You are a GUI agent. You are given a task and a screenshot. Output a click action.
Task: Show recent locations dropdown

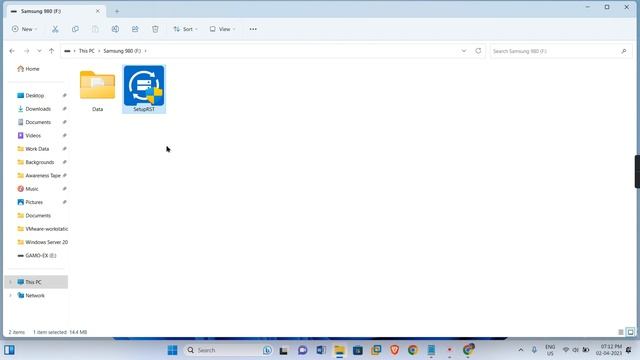pyautogui.click(x=39, y=51)
